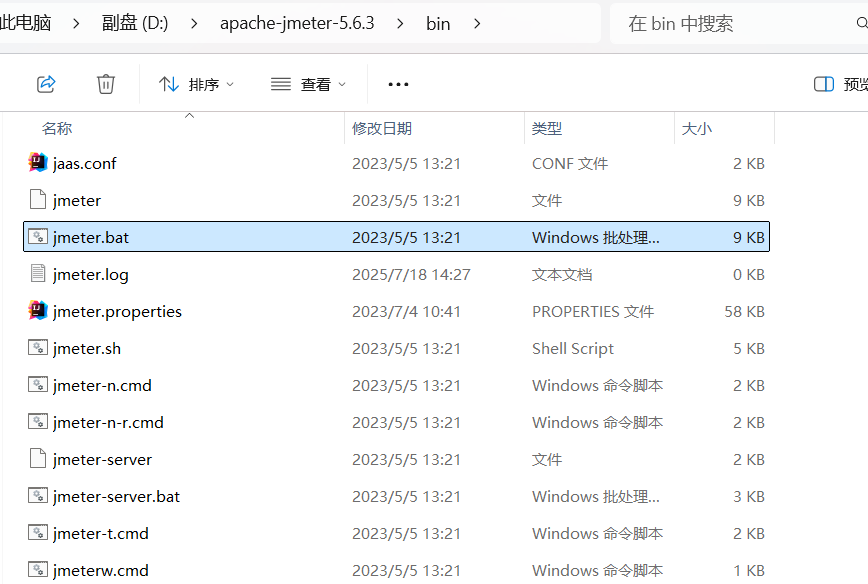Click the bin breadcrumb segment

point(438,23)
